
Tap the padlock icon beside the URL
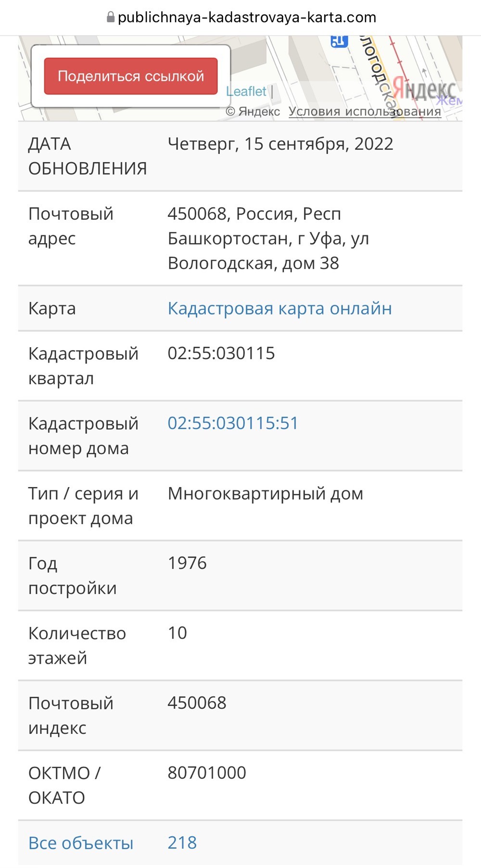point(111,17)
